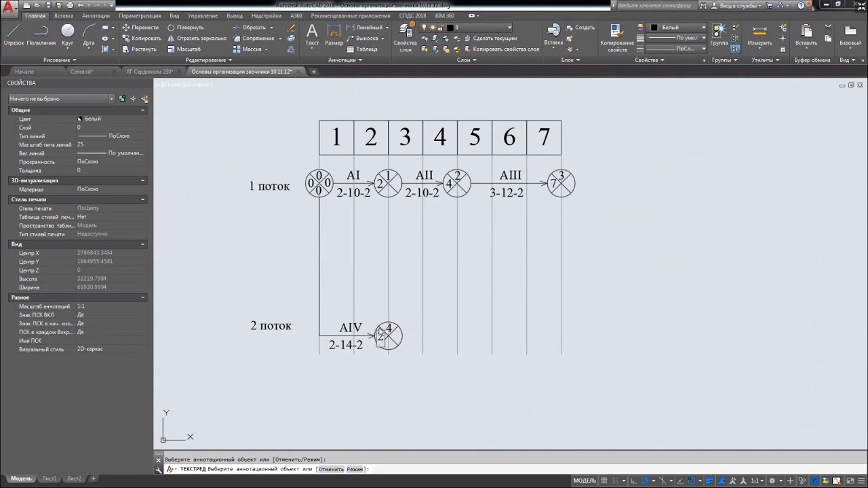Activate the Масштаб scale command
The height and width of the screenshot is (488, 868).
coord(184,49)
